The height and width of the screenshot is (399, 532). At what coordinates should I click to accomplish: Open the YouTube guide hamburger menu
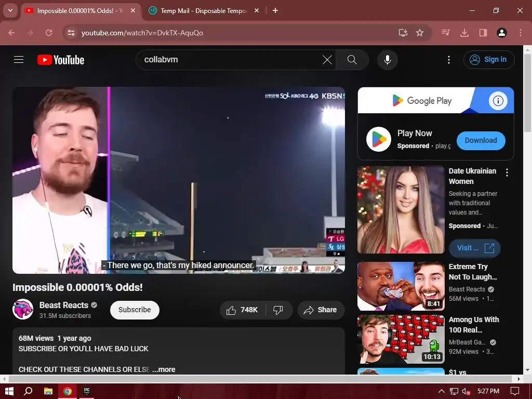tap(19, 60)
